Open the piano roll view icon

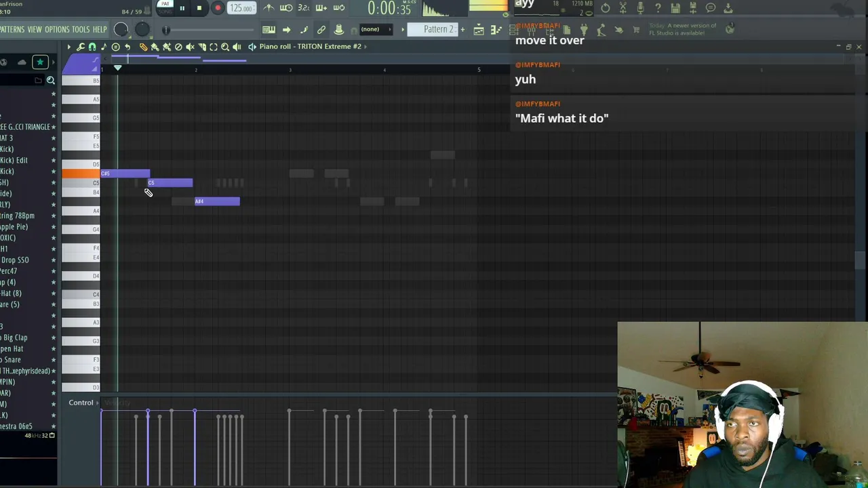pos(495,30)
